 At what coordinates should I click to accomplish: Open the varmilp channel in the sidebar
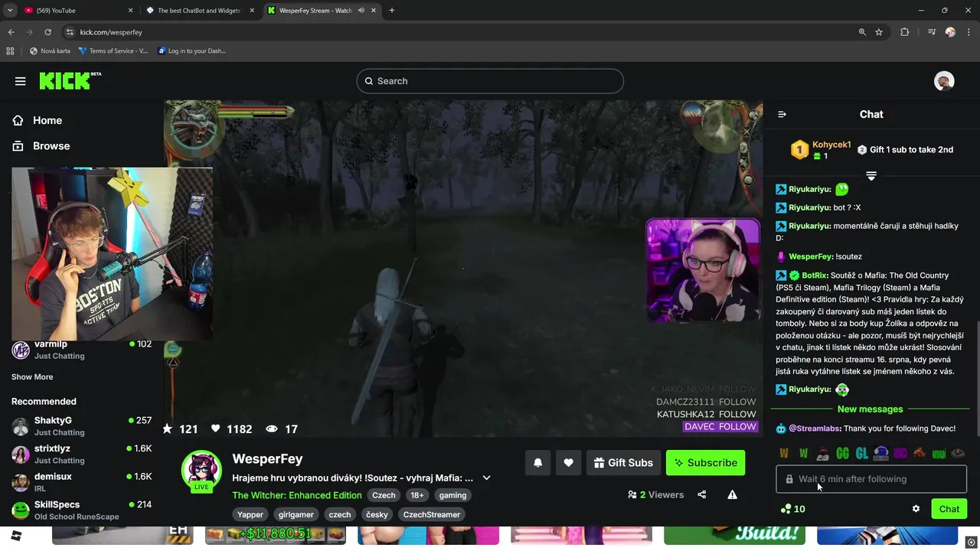pyautogui.click(x=81, y=350)
